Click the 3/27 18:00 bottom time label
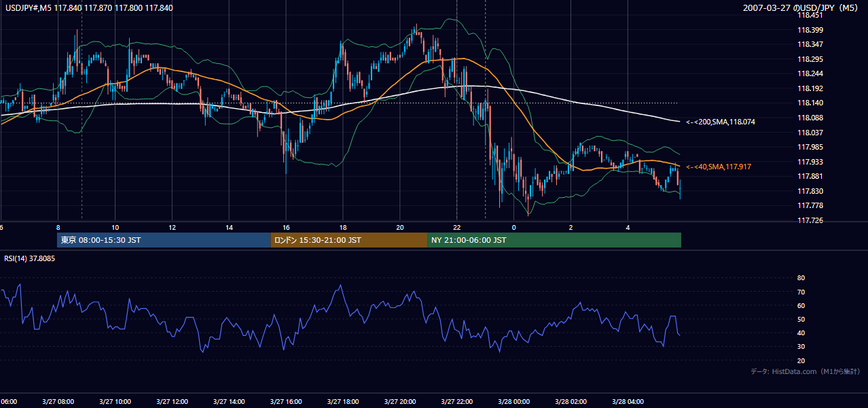Viewport: 868px width, 408px height. tap(343, 402)
